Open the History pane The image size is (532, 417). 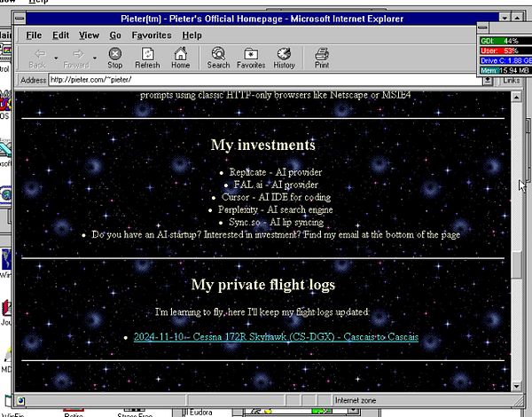(x=284, y=58)
